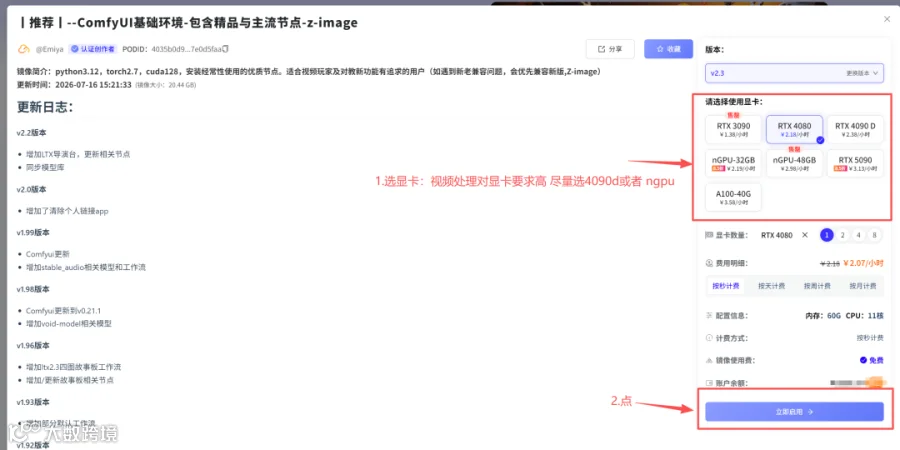Set GPU count to 2
This screenshot has height=450, width=900.
842,235
